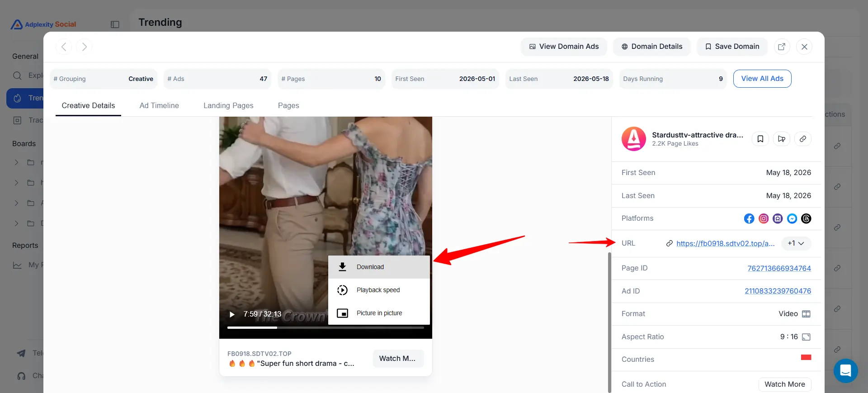Open ad in new window icon
The width and height of the screenshot is (868, 393).
[782, 47]
